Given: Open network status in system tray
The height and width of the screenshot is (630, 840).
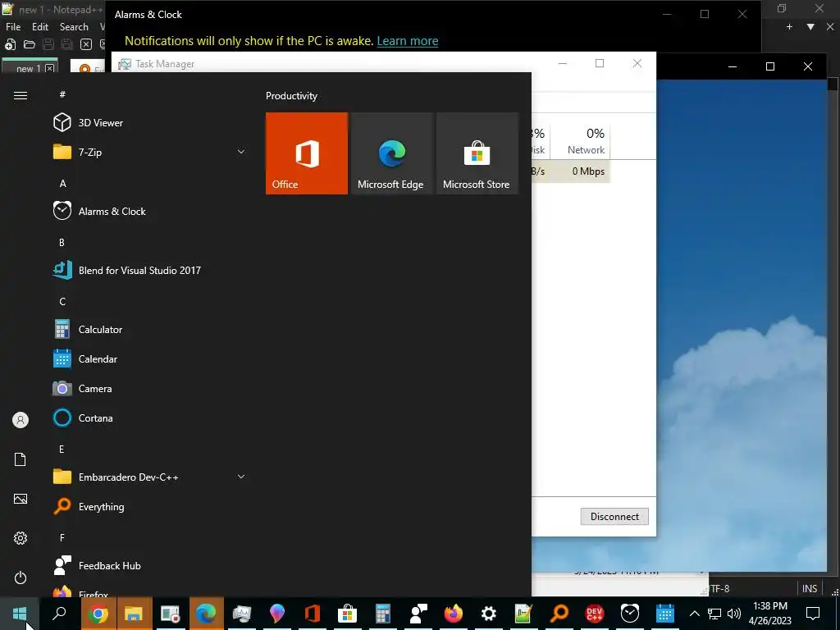Looking at the screenshot, I should pyautogui.click(x=714, y=614).
